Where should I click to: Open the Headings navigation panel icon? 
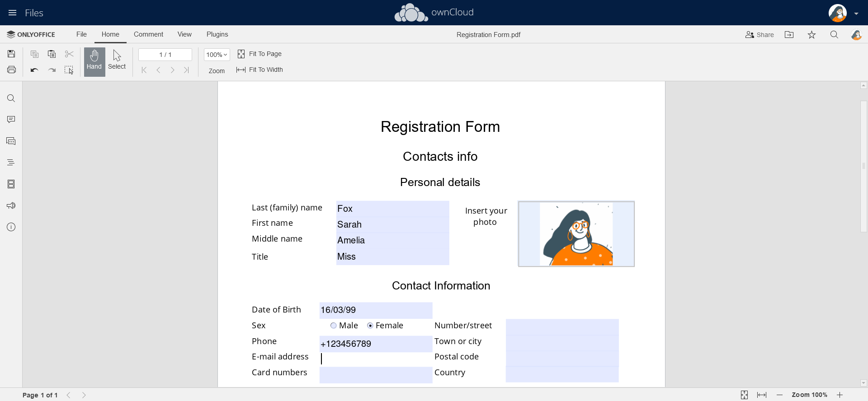(11, 163)
